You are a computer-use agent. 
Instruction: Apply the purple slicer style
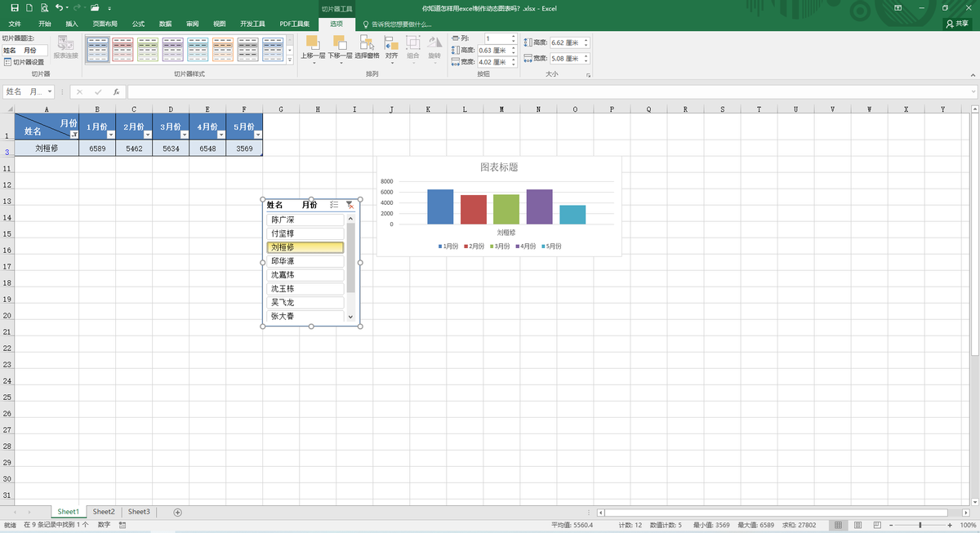tap(173, 50)
